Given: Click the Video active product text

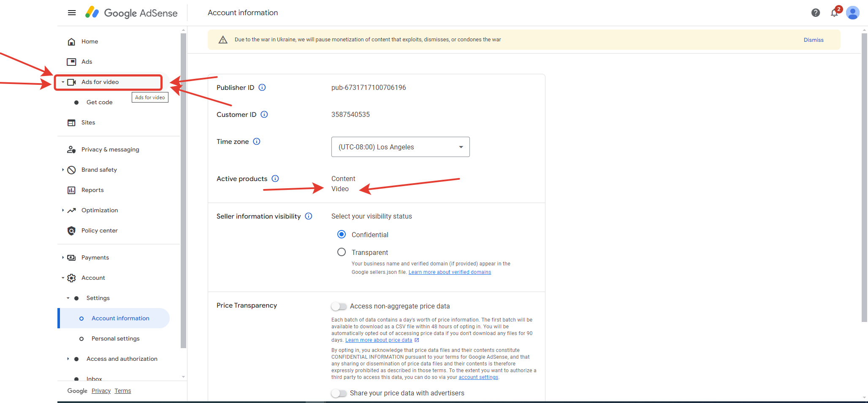Looking at the screenshot, I should (x=340, y=189).
